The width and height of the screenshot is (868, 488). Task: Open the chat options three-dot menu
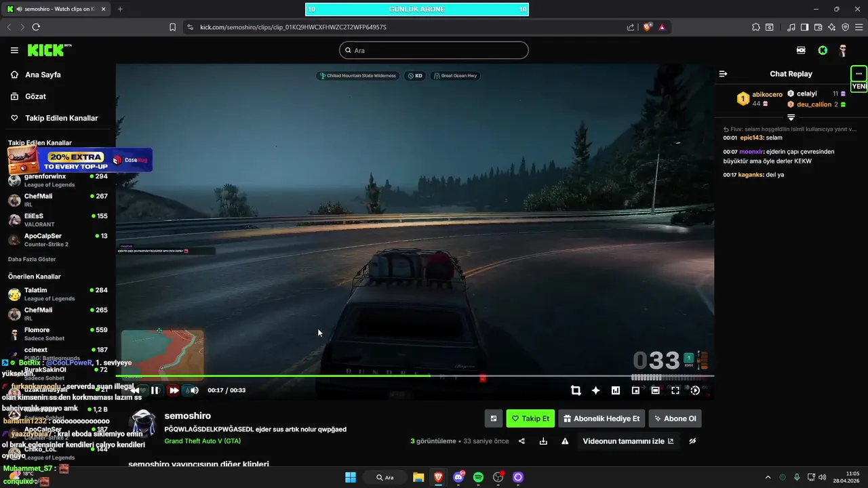click(x=859, y=74)
